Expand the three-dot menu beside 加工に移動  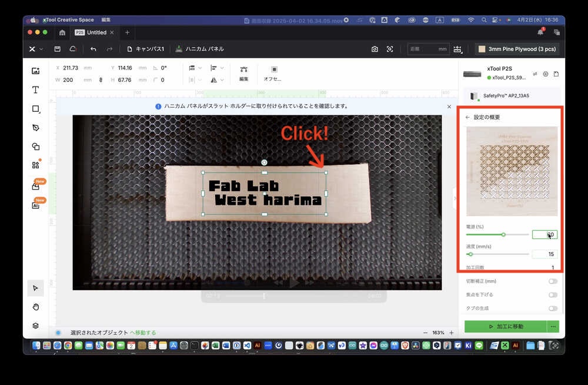pos(553,326)
